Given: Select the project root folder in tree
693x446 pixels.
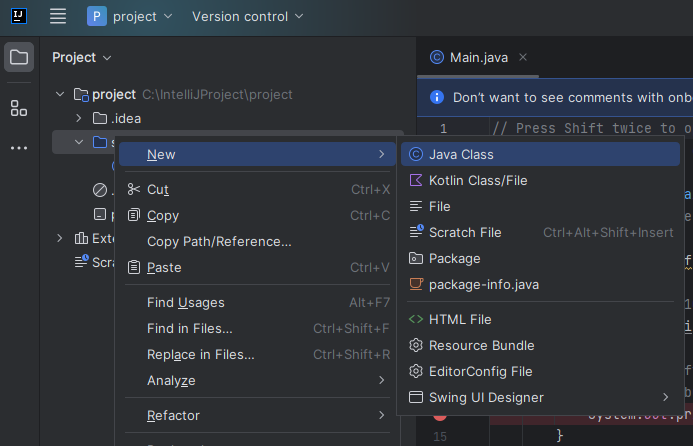Looking at the screenshot, I should (113, 94).
